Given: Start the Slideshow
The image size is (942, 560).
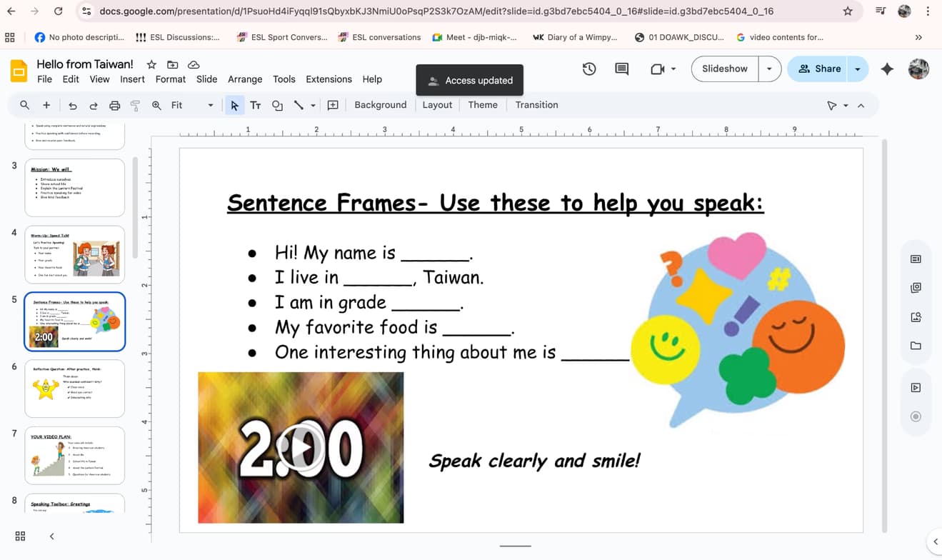Looking at the screenshot, I should pyautogui.click(x=723, y=69).
